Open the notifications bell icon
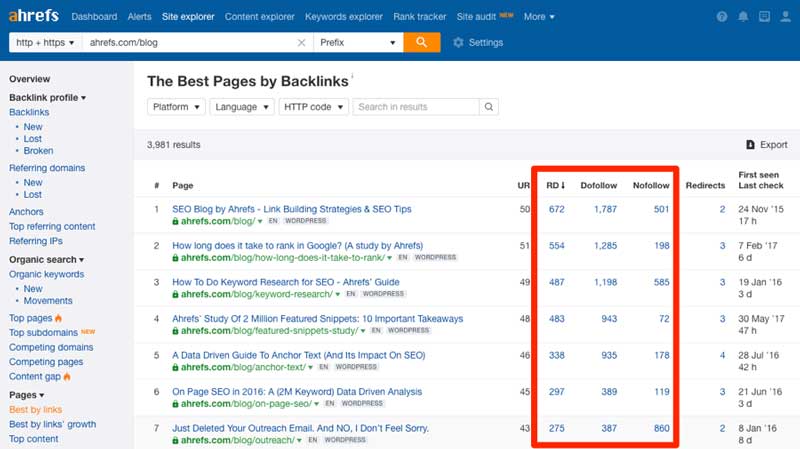800x449 pixels. click(743, 17)
